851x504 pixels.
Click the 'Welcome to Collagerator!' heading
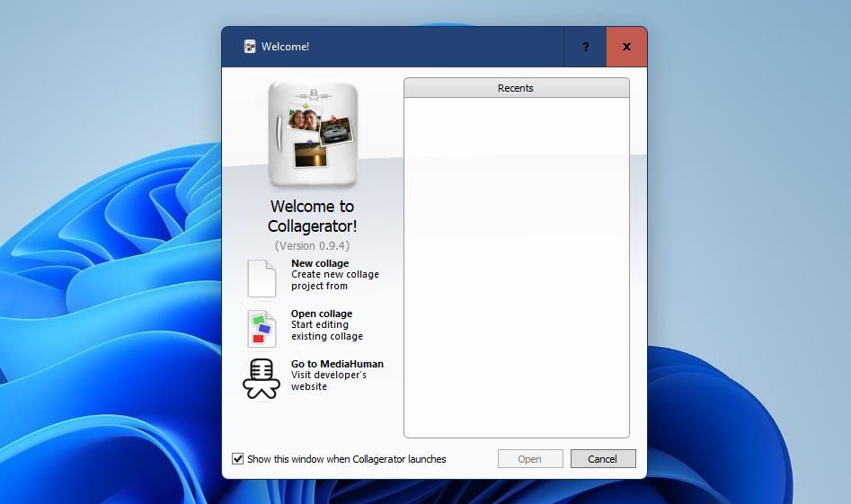tap(312, 216)
